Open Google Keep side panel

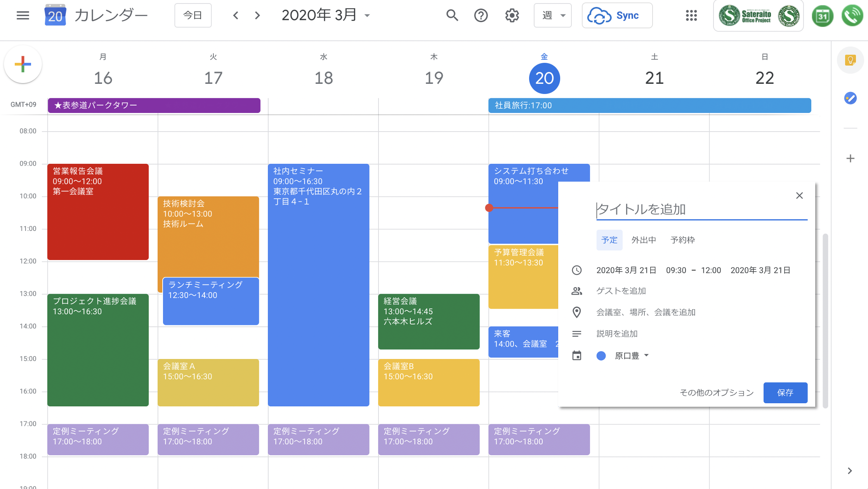tap(850, 60)
